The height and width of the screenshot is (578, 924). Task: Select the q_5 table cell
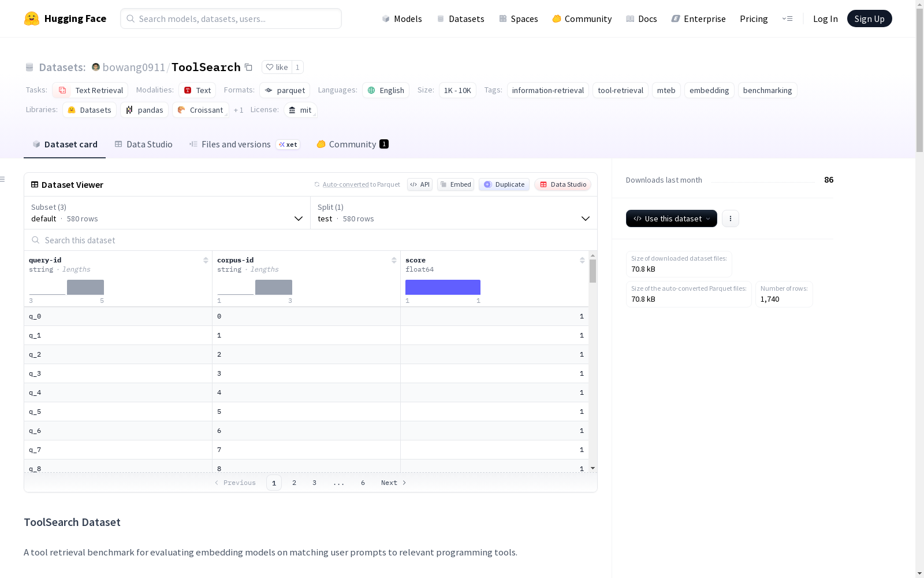pyautogui.click(x=118, y=412)
